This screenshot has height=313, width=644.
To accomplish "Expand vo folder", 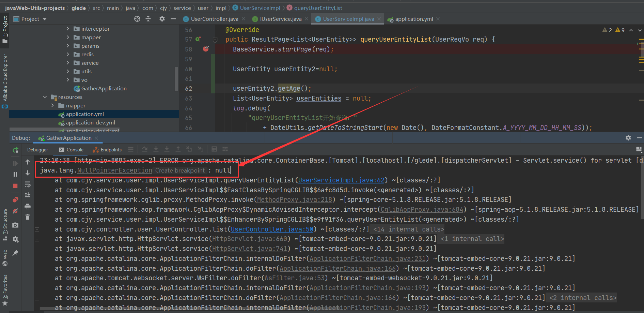I will (x=68, y=80).
